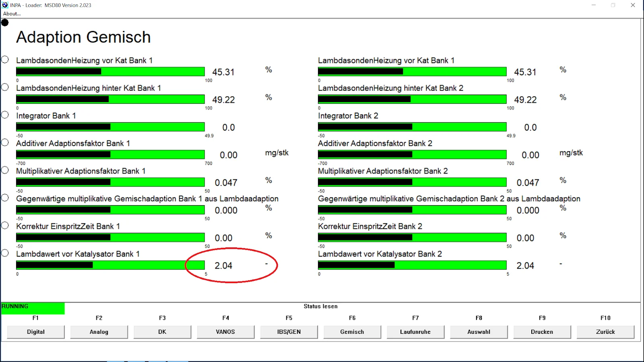This screenshot has width=644, height=362.
Task: Select radio button for Additiver Adaptionsfaktor Bank 1
Action: (x=5, y=142)
